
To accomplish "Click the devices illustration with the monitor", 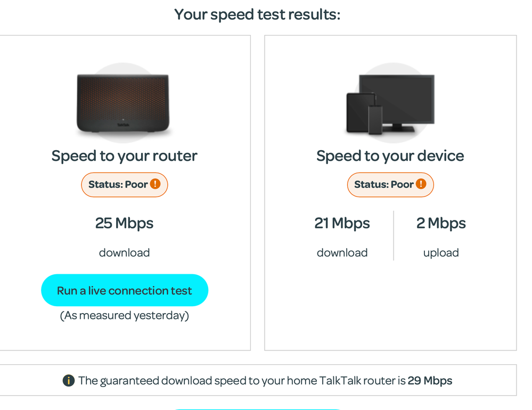I will [390, 104].
